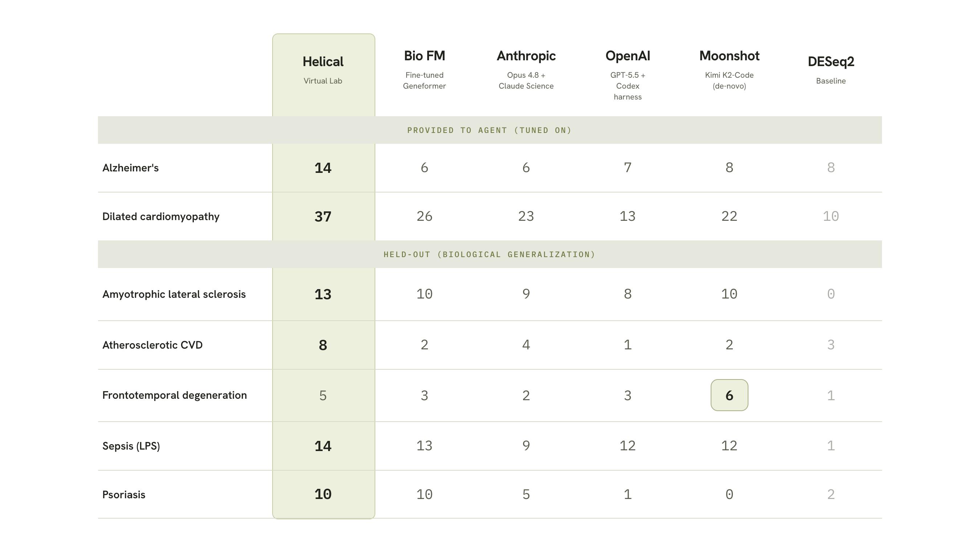
Task: Click Helical's Psoriasis value 10
Action: [x=323, y=495]
